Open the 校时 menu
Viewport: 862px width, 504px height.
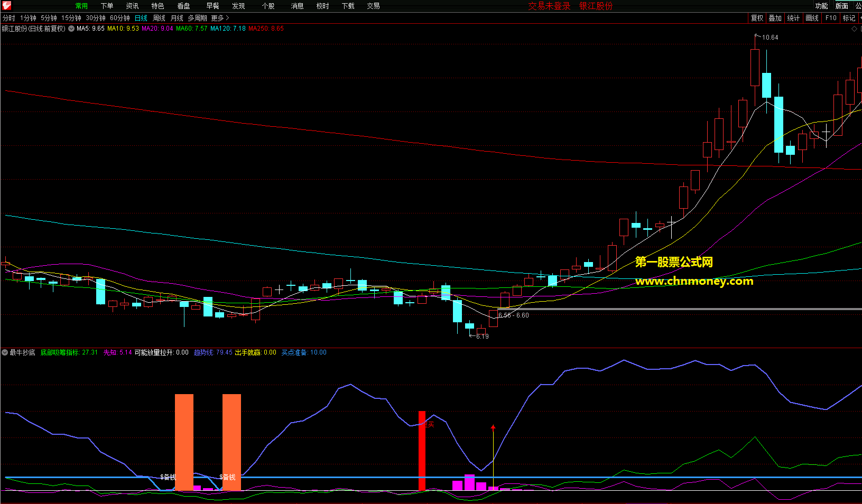pyautogui.click(x=322, y=6)
